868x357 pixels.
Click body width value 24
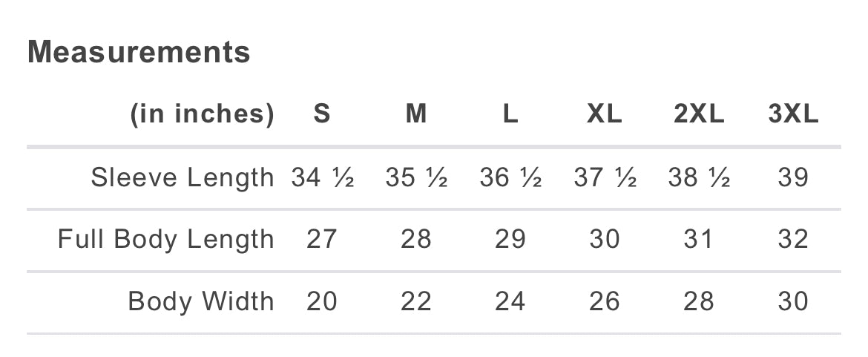click(510, 301)
